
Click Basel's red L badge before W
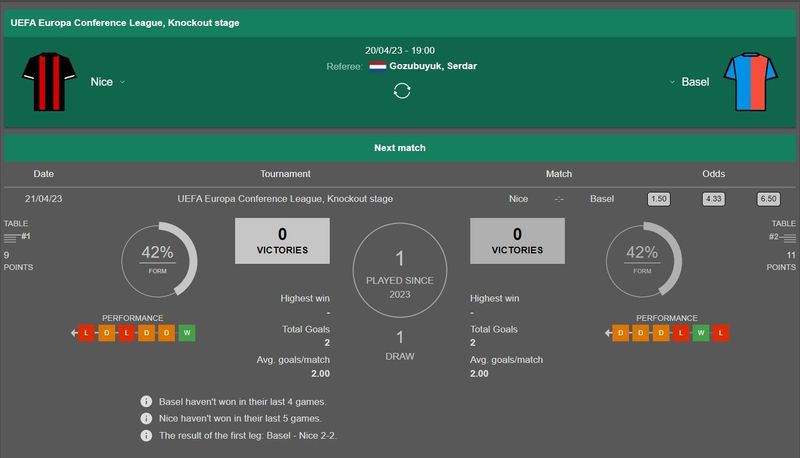coord(681,333)
